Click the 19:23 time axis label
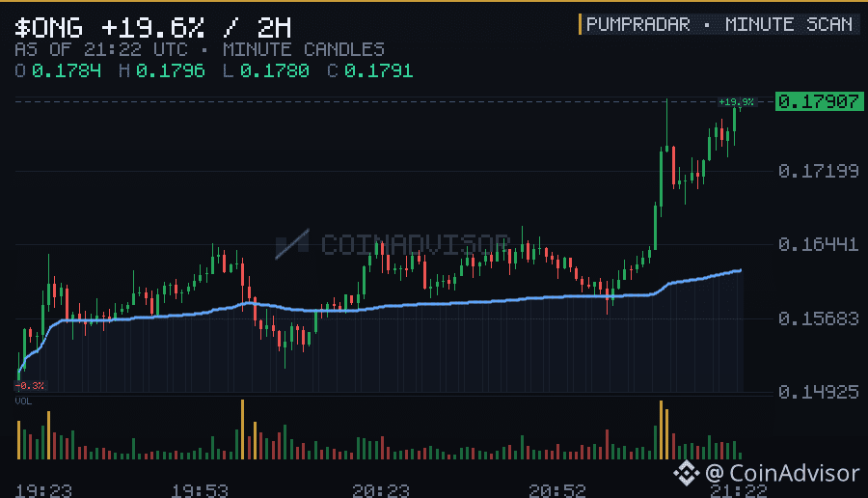Screen dimensions: 868x498 43,491
